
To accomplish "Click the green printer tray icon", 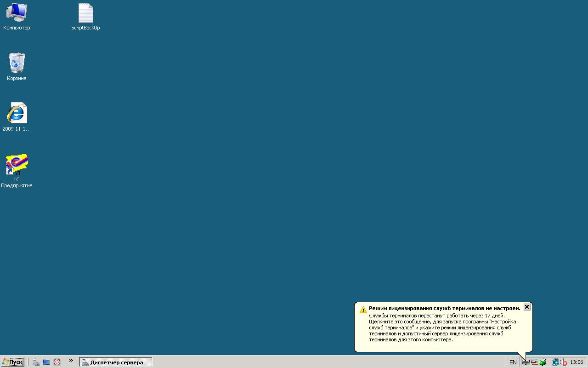I will pos(543,362).
